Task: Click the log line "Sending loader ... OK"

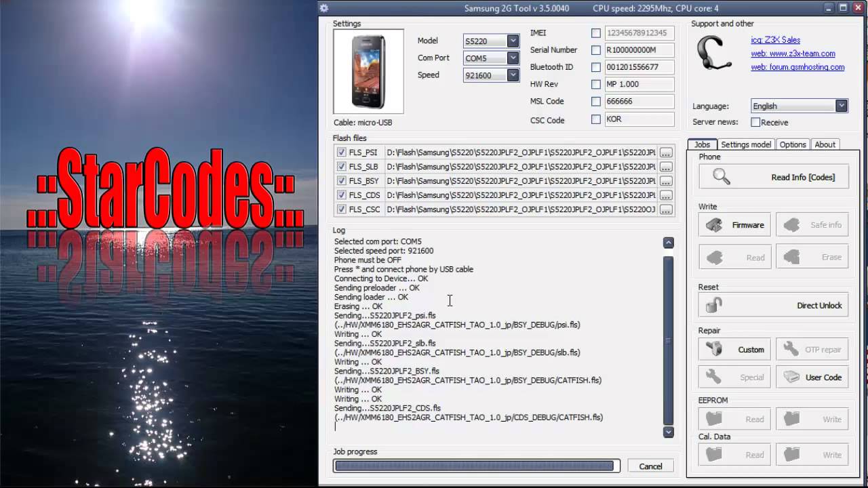Action: coord(371,297)
